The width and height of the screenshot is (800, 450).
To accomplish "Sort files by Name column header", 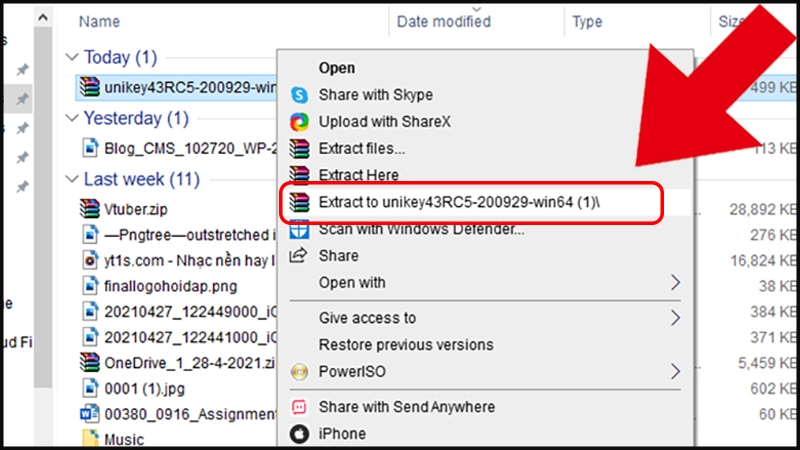I will pyautogui.click(x=100, y=21).
